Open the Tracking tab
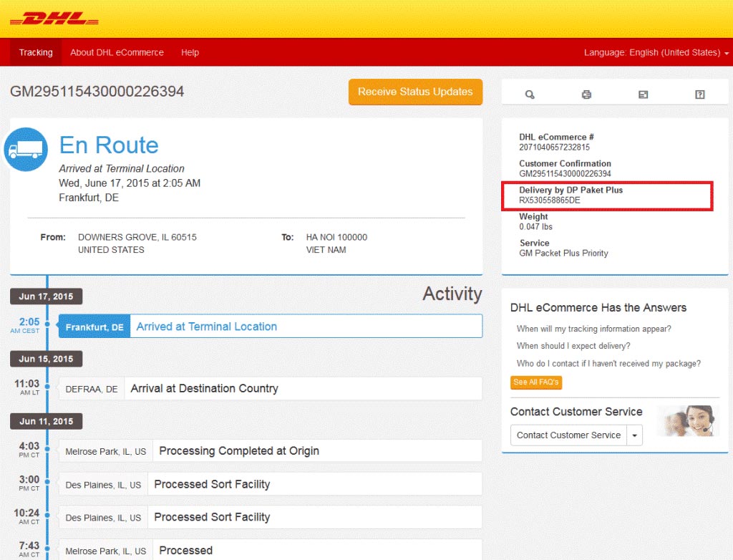The image size is (733, 560). tap(36, 52)
